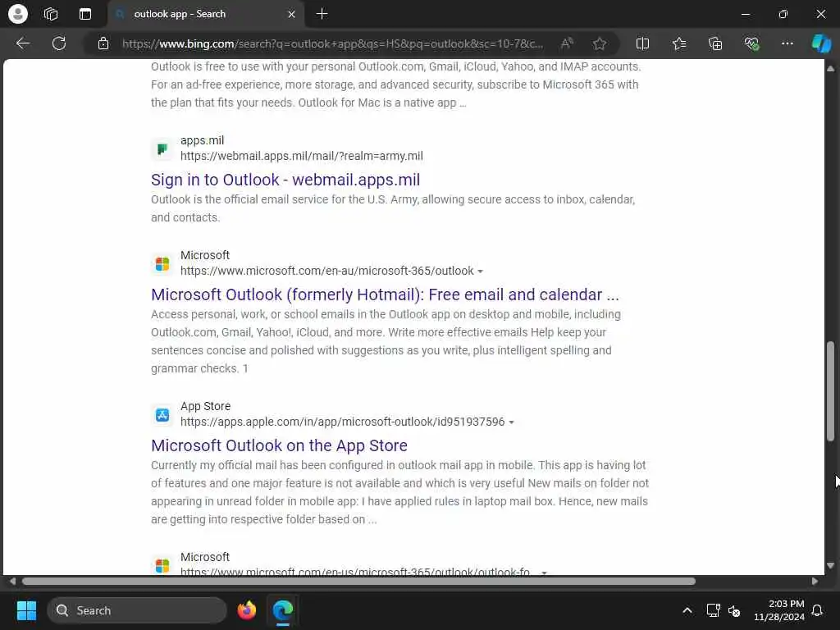Click the horizontal scrollbar left arrow
The height and width of the screenshot is (630, 840).
[12, 582]
